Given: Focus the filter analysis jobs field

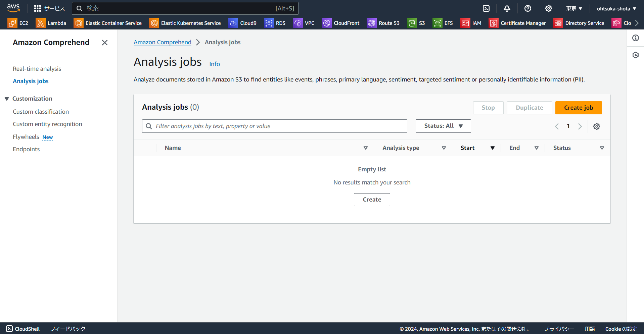Looking at the screenshot, I should 275,126.
